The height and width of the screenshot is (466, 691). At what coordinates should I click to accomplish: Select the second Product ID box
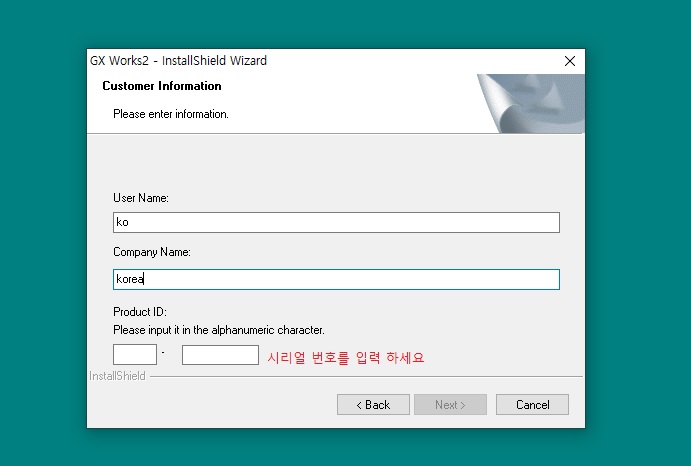[x=220, y=355]
